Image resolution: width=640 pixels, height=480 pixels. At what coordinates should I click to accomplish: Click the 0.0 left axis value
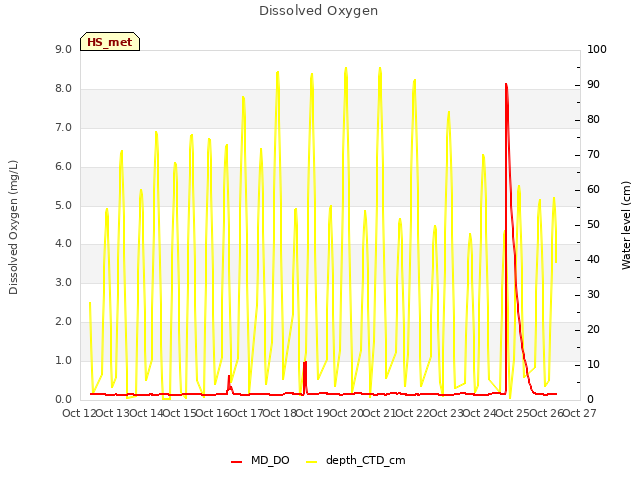[x=63, y=400]
